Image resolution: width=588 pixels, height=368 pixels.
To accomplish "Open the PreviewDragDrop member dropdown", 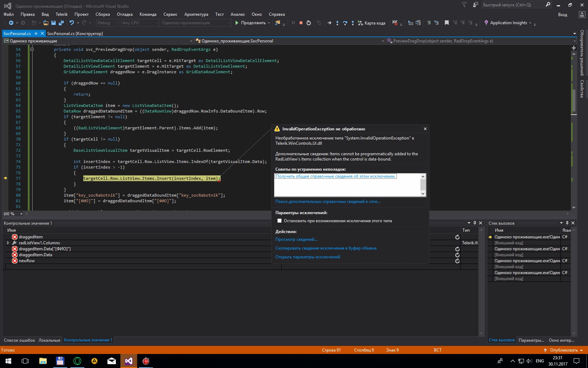I will coord(574,41).
